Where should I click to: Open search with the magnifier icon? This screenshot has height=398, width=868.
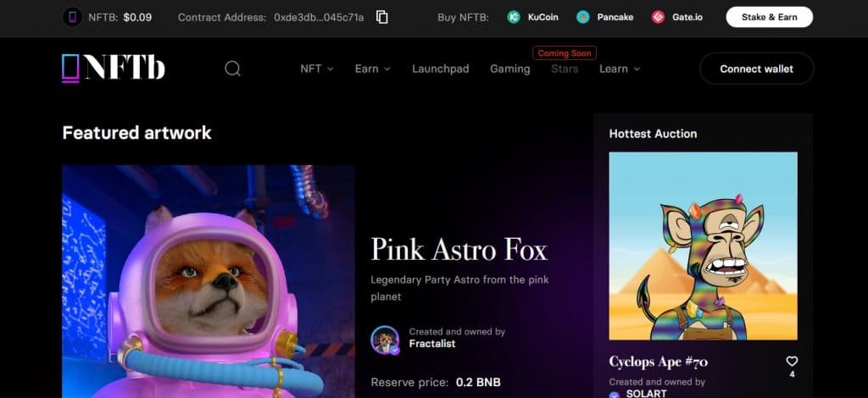pos(232,69)
